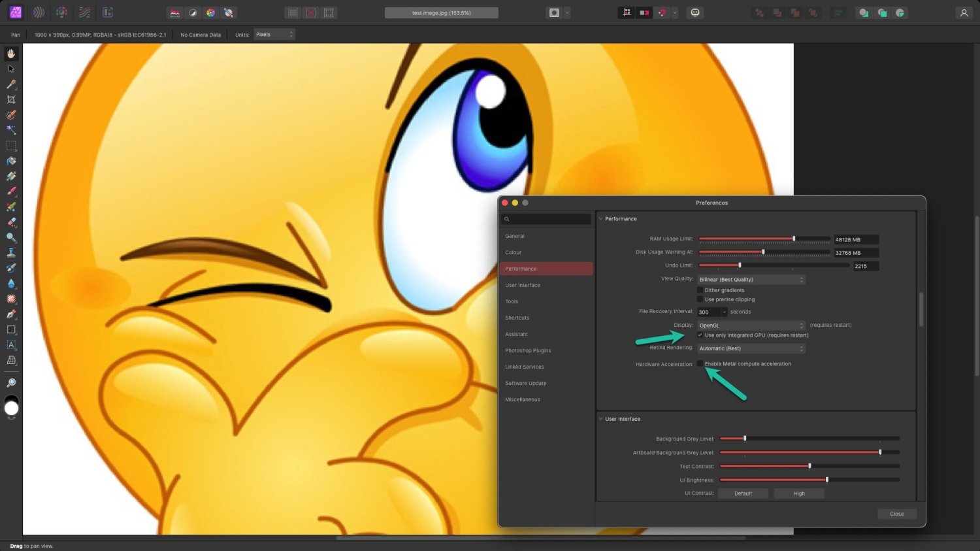Apply Auto Levels from toolbar
Image resolution: width=980 pixels, height=551 pixels.
pos(174,13)
